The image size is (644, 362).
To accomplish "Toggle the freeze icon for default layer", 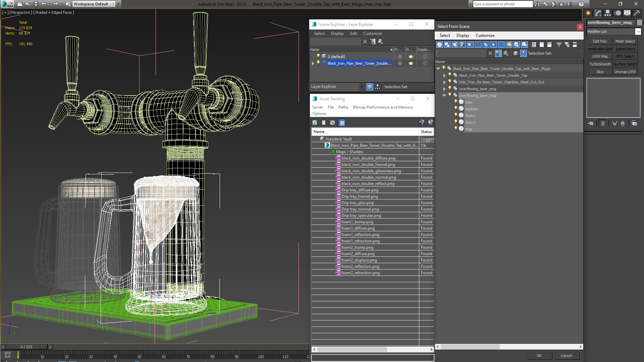I will (400, 56).
